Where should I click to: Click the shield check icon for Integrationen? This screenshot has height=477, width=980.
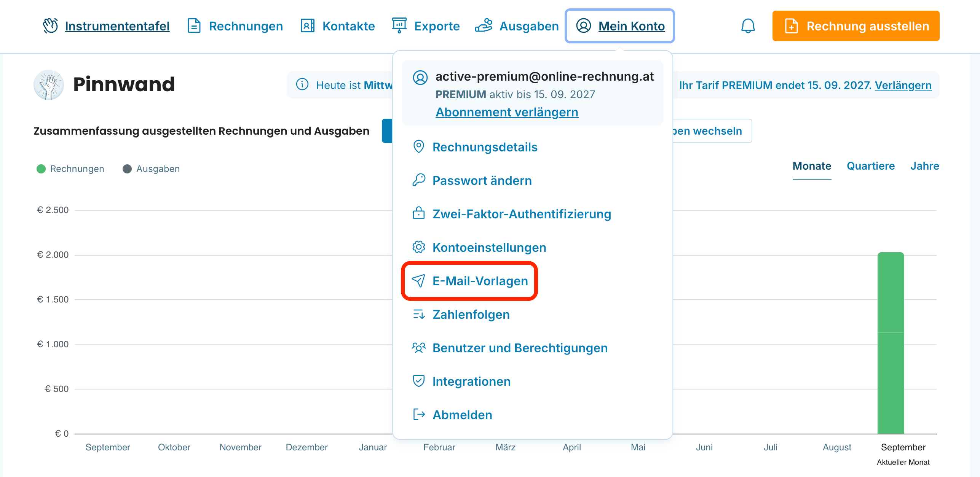(419, 381)
